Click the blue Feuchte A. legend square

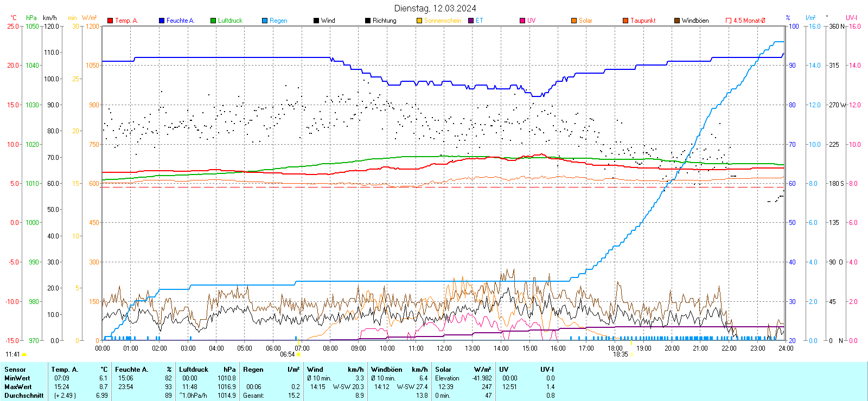coord(162,21)
